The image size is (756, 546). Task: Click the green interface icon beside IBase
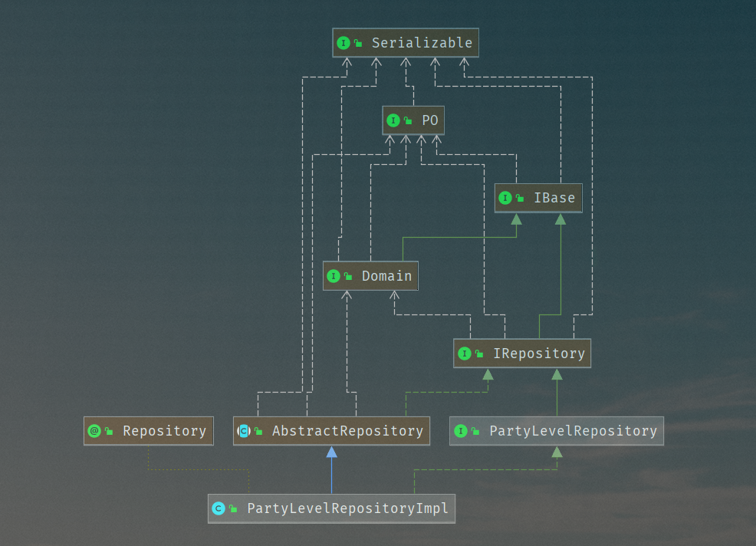[x=505, y=198]
